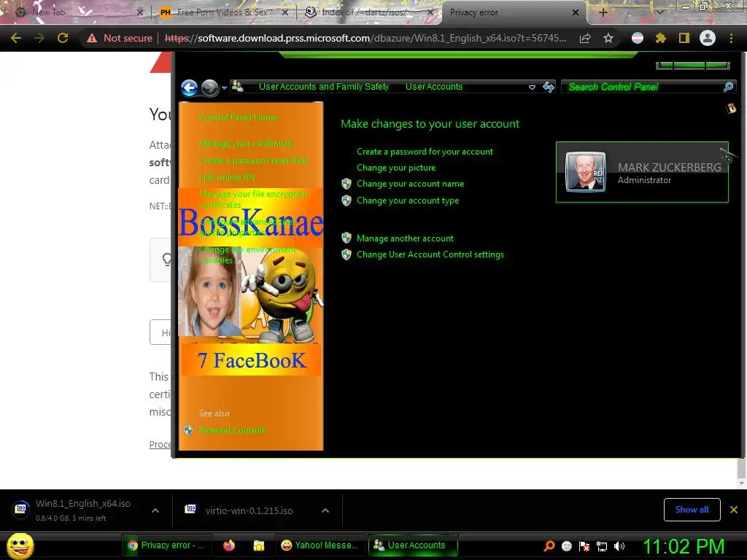Open Parental Controls link
747x560 pixels.
[232, 430]
